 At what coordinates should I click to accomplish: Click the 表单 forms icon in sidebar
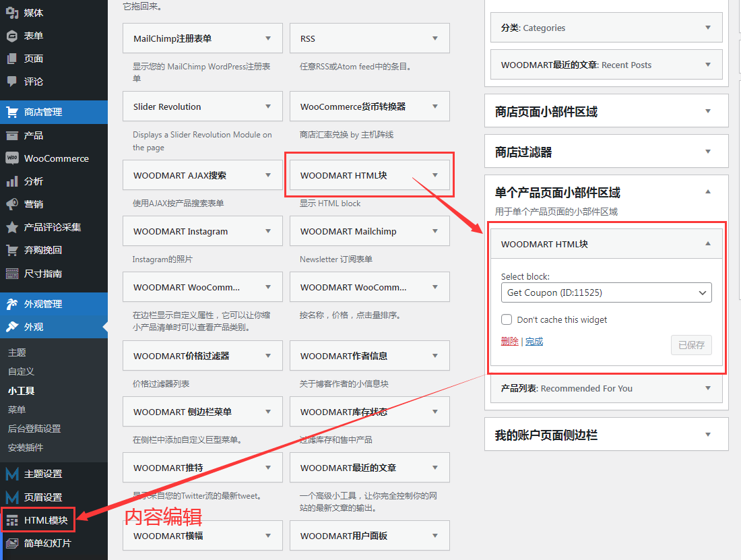coord(12,36)
